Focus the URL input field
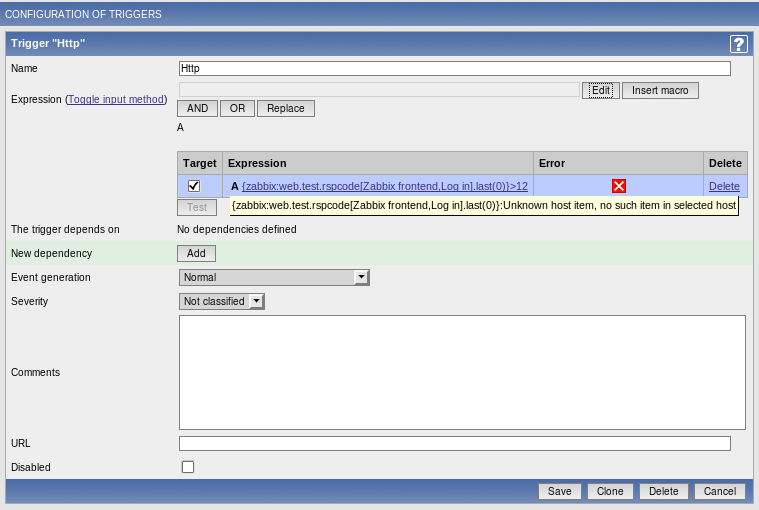The width and height of the screenshot is (759, 510). coord(455,443)
